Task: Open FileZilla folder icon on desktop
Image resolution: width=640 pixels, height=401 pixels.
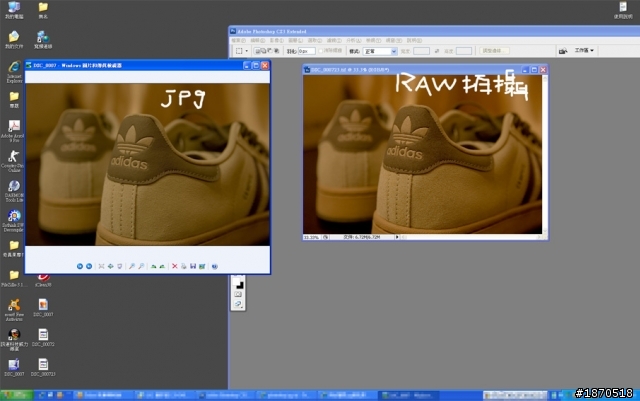Action: (x=14, y=278)
